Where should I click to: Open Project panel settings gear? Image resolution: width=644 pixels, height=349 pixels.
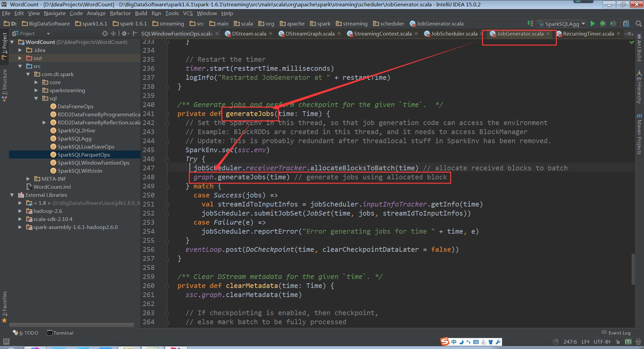click(x=125, y=34)
